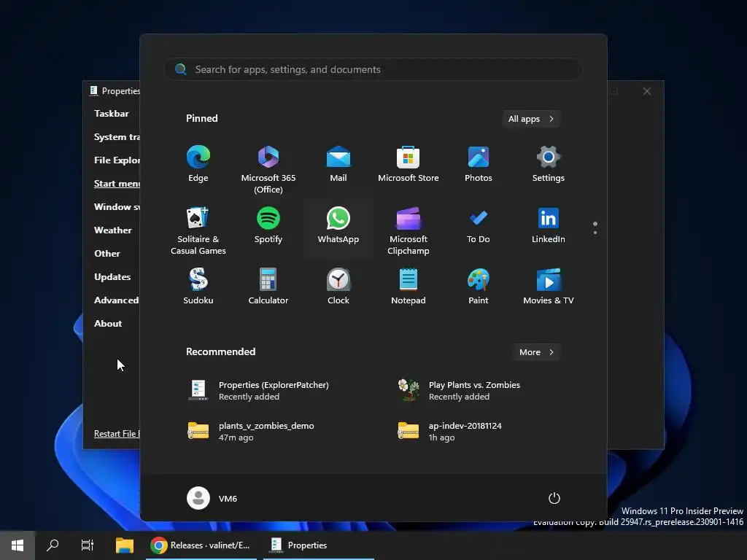The width and height of the screenshot is (747, 560).
Task: Open taskbar Search magnifier
Action: (53, 545)
